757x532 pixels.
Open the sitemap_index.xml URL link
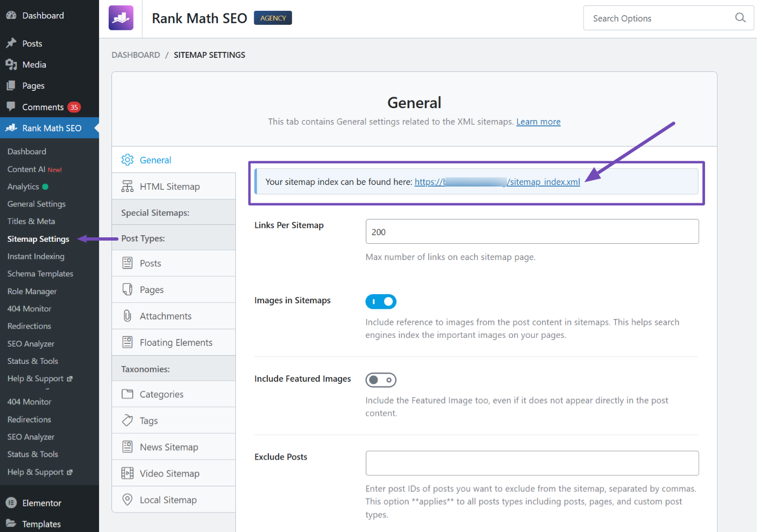(497, 182)
